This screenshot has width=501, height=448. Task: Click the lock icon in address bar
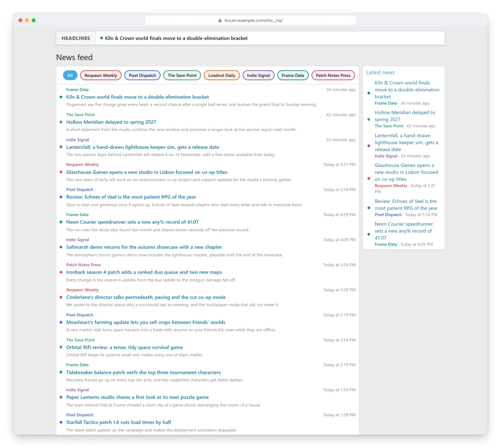(220, 20)
